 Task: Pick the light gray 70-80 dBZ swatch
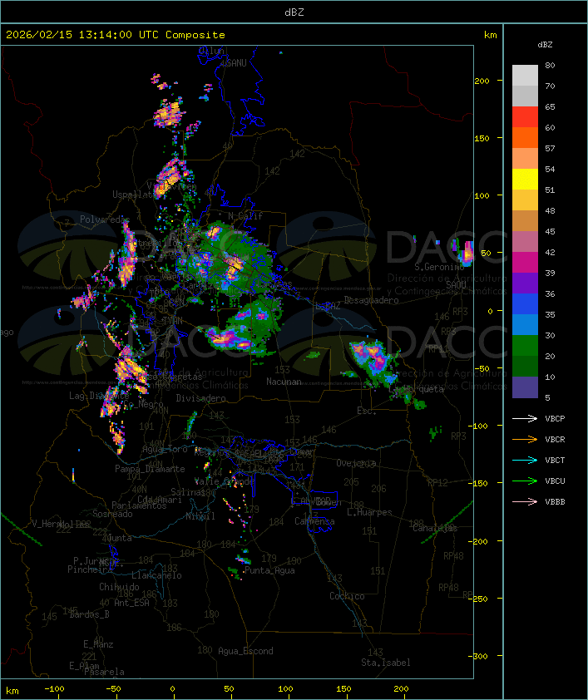(x=525, y=76)
